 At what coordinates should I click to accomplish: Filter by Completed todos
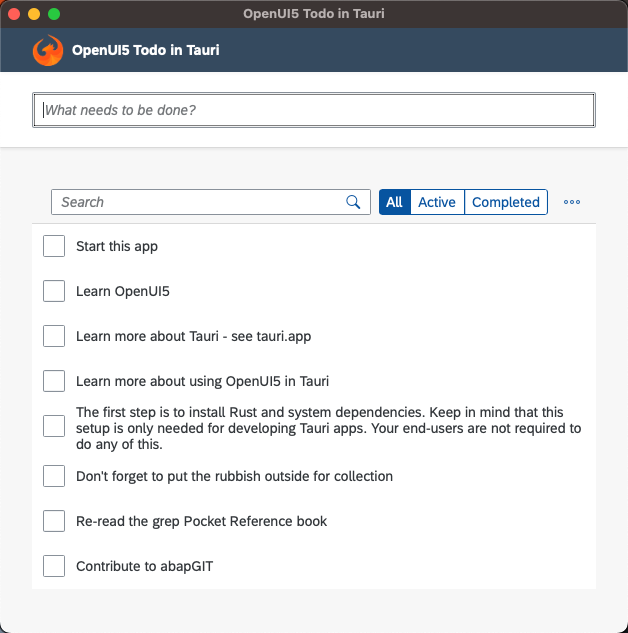(506, 202)
